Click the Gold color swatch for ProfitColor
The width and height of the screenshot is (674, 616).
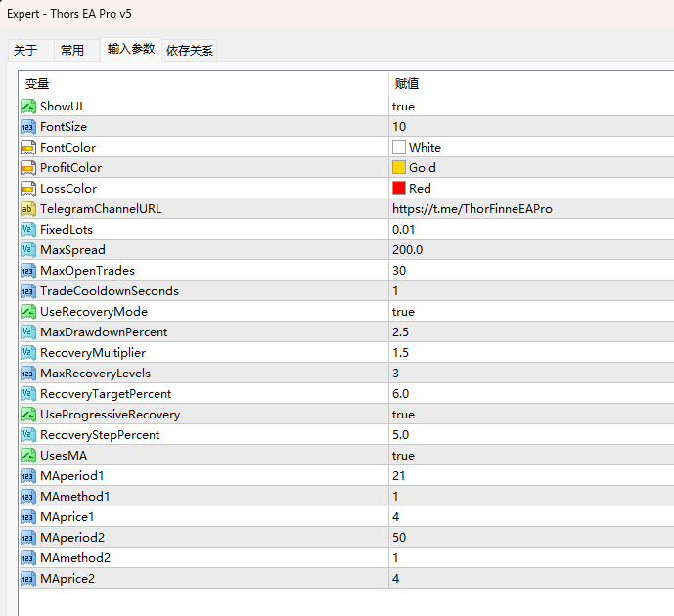click(x=399, y=167)
